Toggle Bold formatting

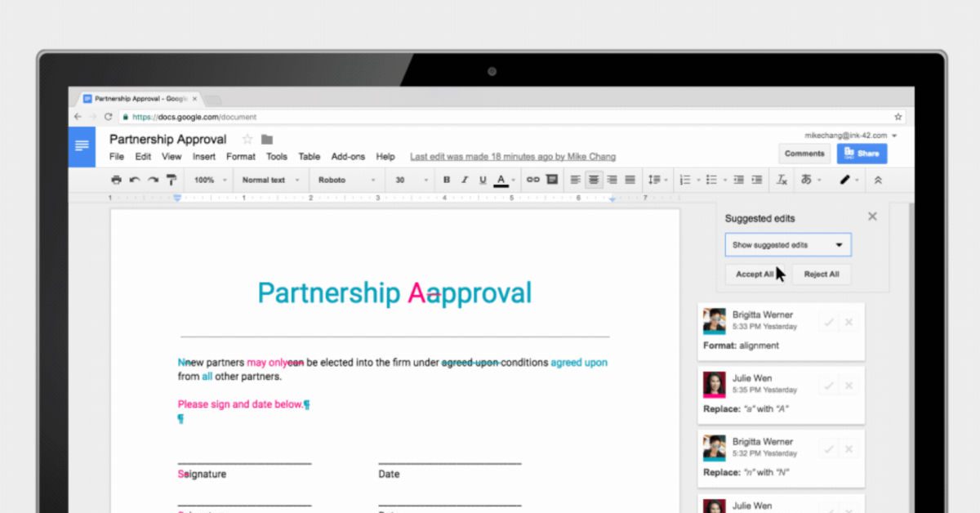(447, 180)
